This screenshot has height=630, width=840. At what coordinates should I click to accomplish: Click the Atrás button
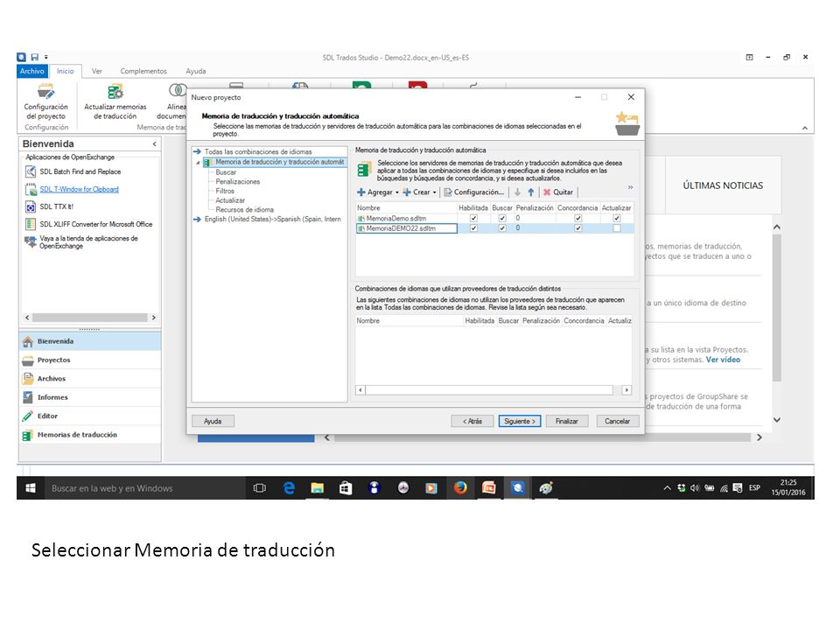coord(472,421)
